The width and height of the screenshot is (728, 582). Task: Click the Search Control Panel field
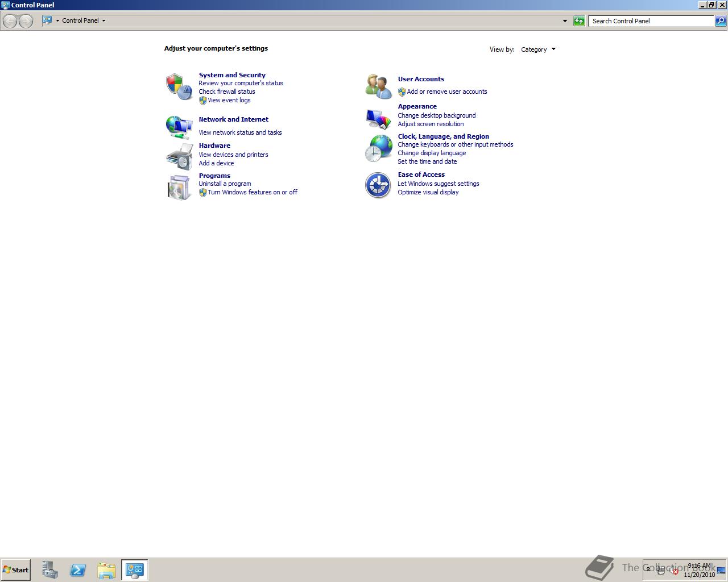click(652, 21)
